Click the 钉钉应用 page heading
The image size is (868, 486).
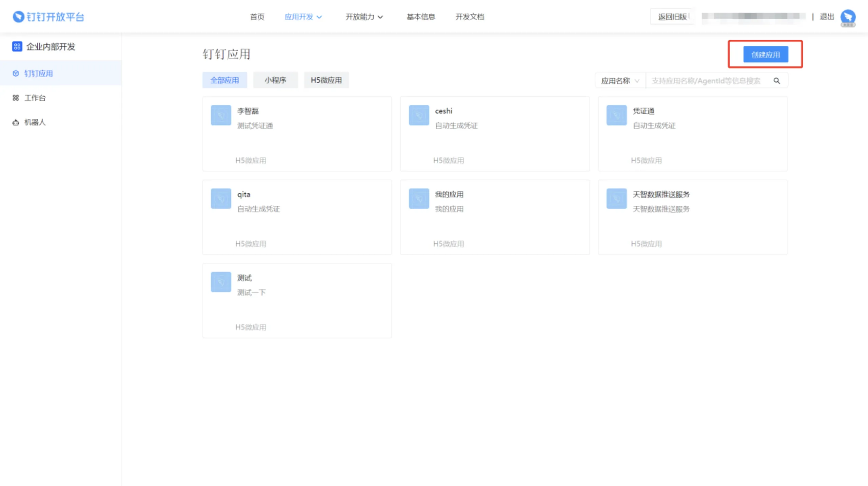[x=226, y=54]
